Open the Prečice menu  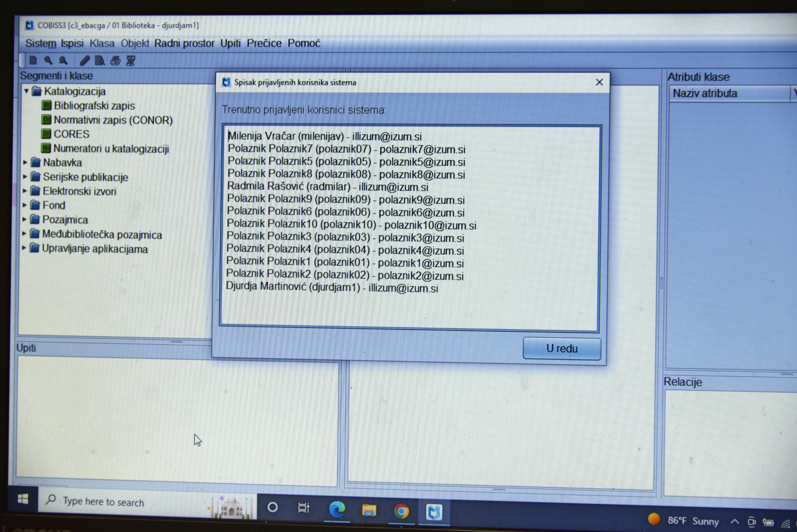[x=264, y=43]
